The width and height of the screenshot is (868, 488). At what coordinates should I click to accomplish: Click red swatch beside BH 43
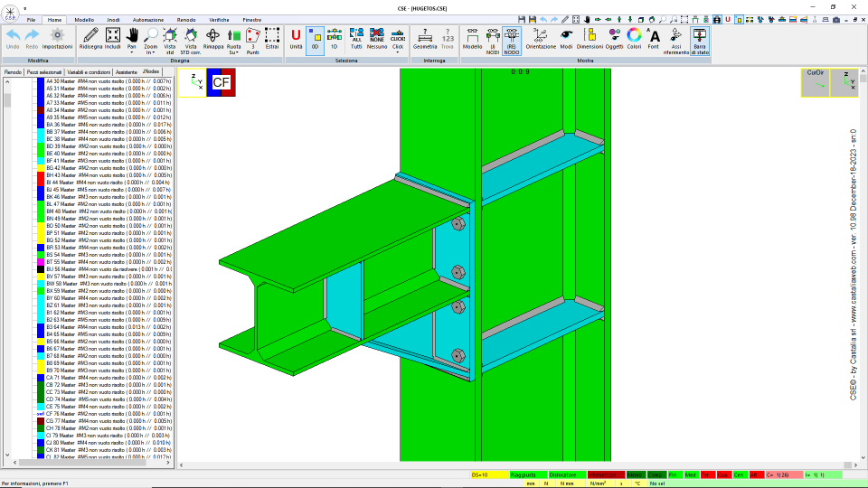41,174
